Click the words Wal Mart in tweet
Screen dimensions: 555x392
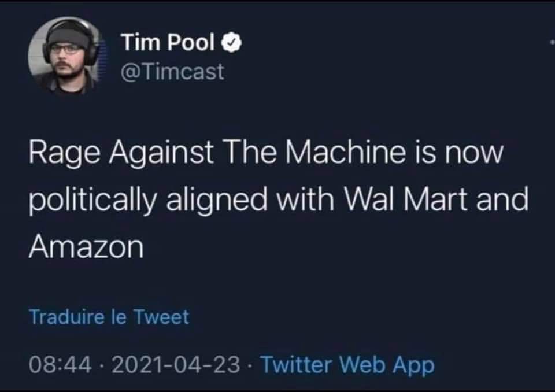[x=405, y=199]
